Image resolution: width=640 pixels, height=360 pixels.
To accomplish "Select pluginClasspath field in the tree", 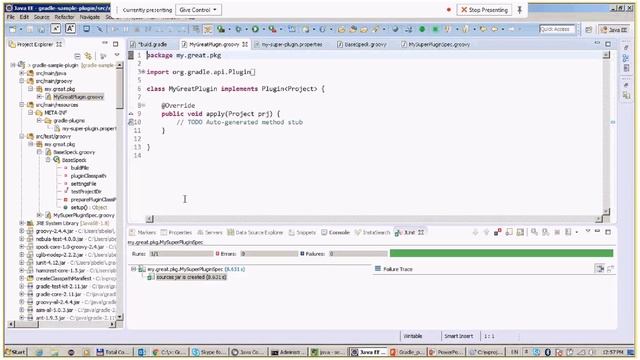I will (88, 176).
